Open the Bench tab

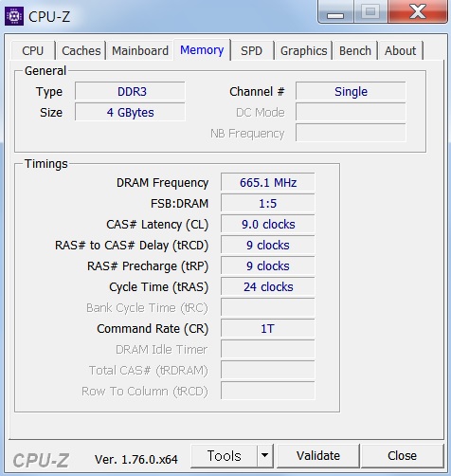(355, 50)
